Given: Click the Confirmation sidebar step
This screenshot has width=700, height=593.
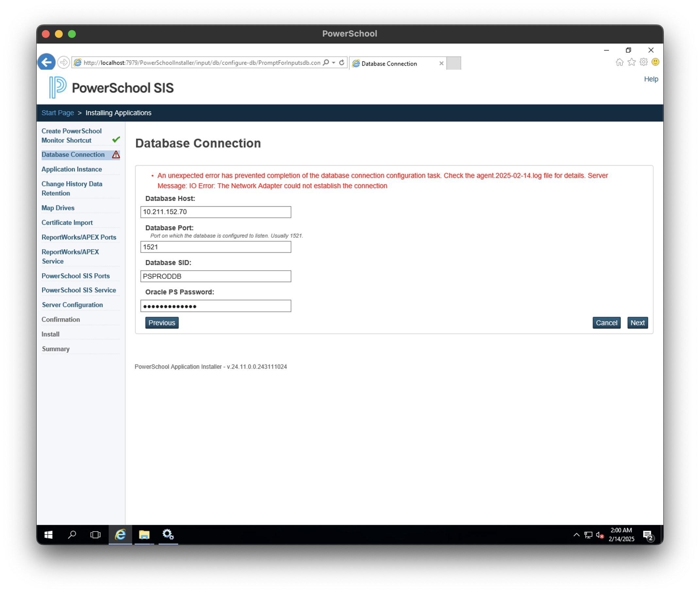Looking at the screenshot, I should [60, 320].
